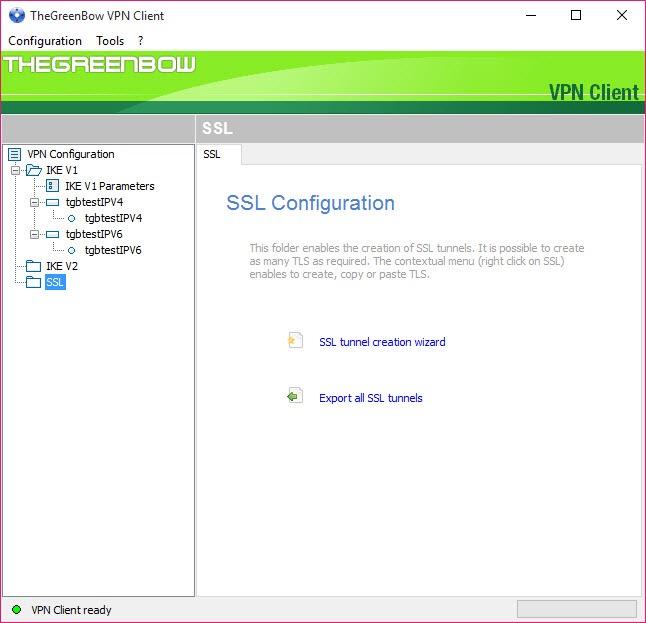Click the circle icon beside child tgbtestIPV6
The width and height of the screenshot is (646, 623).
pyautogui.click(x=71, y=251)
